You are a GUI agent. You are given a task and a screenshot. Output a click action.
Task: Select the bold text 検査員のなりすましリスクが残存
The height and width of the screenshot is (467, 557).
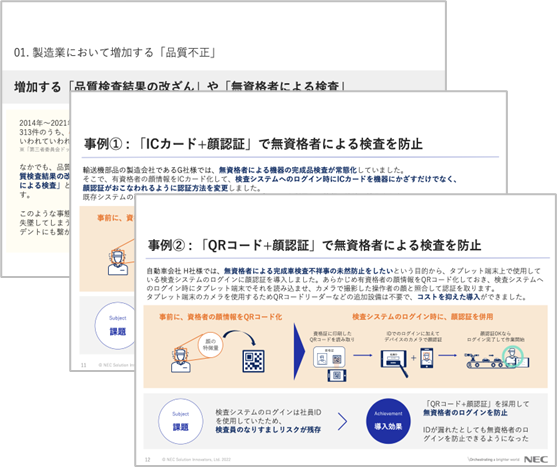point(268,430)
